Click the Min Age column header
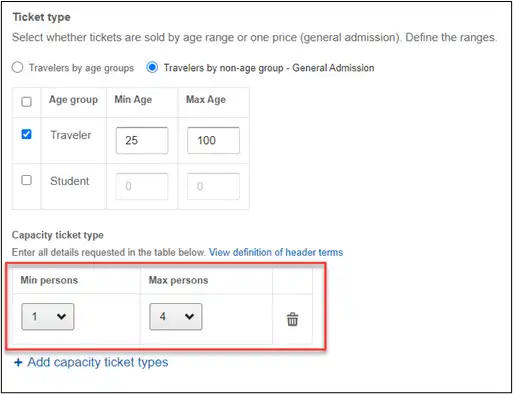Screen dimensions: 513x394 click(x=133, y=99)
